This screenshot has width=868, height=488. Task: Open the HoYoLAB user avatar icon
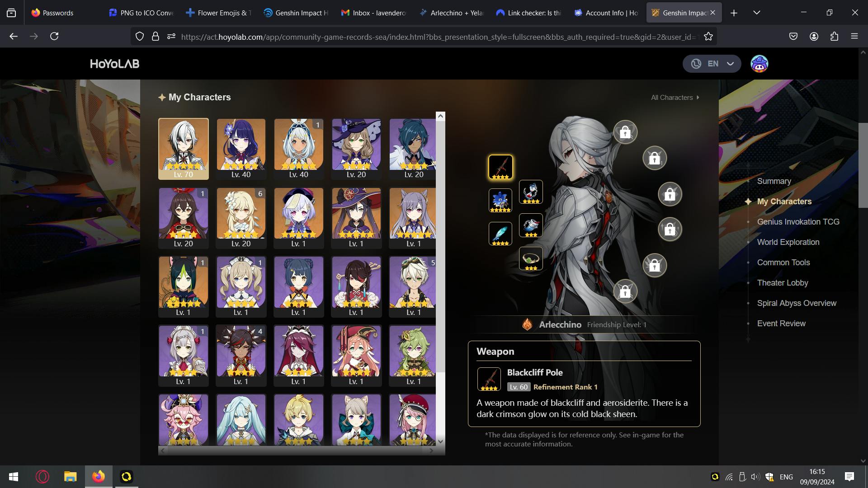(x=759, y=64)
